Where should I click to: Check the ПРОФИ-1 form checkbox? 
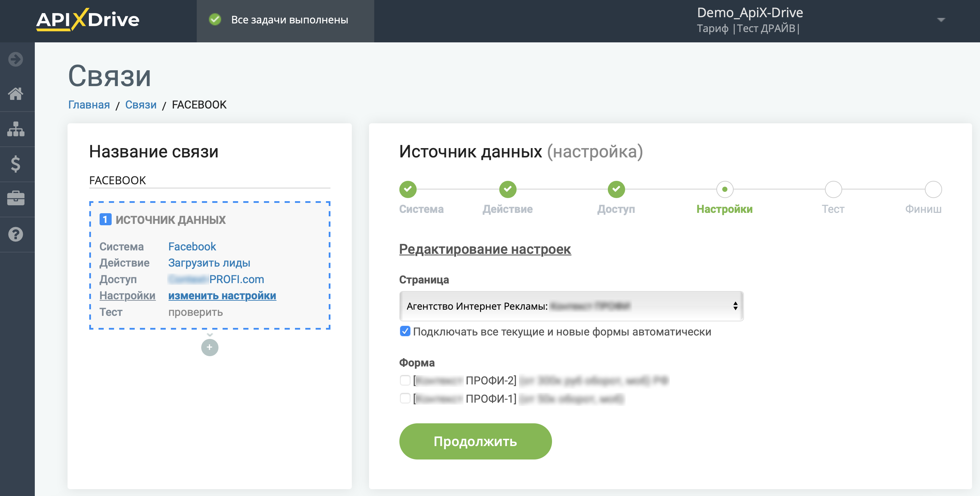tap(405, 398)
